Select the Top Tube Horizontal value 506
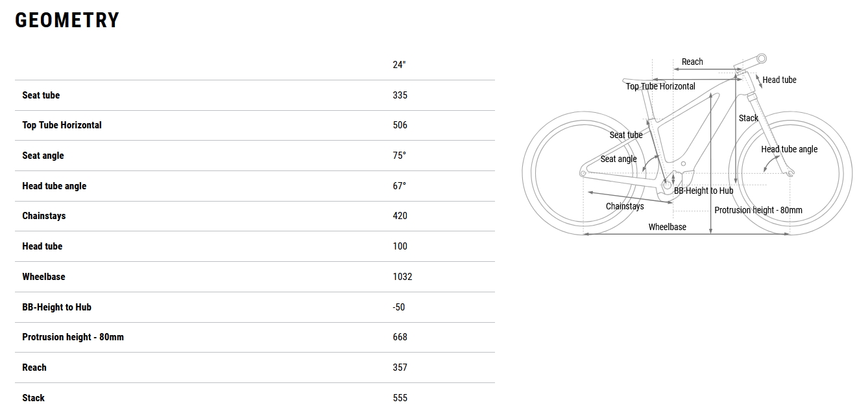Viewport: 868px width, 420px height. [x=400, y=125]
